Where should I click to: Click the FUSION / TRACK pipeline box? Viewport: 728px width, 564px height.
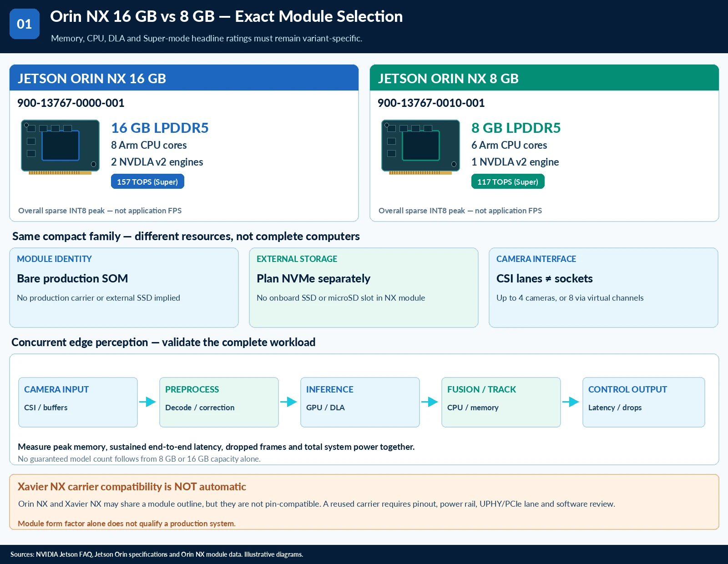[501, 402]
